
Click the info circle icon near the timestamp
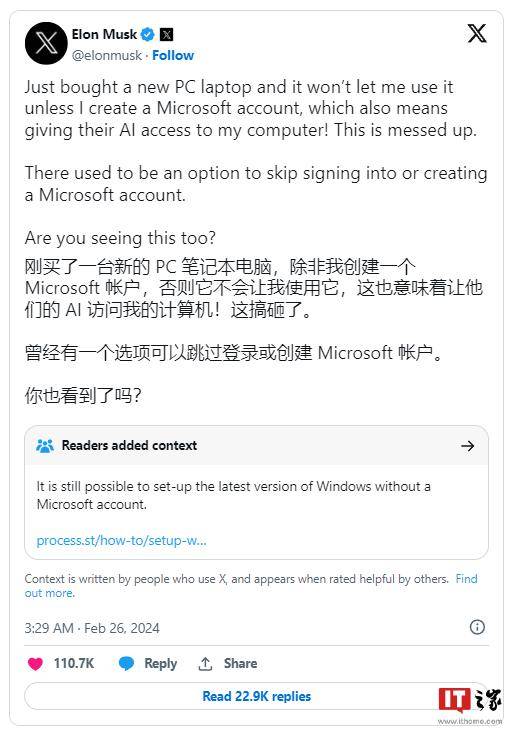(477, 627)
